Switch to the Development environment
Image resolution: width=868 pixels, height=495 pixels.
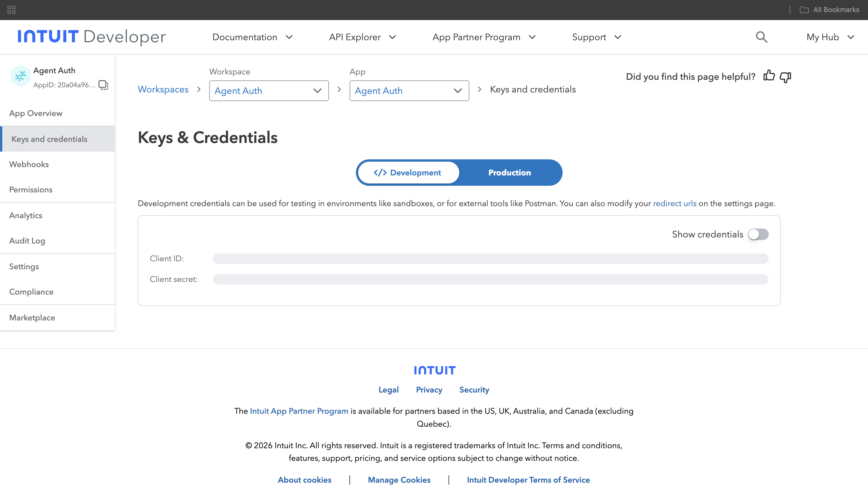click(x=408, y=173)
